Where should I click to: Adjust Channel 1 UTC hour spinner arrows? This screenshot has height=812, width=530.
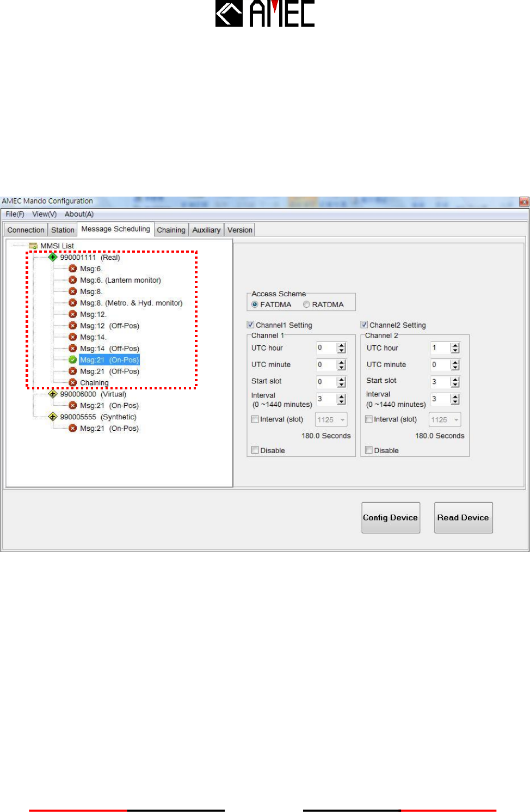(x=341, y=348)
